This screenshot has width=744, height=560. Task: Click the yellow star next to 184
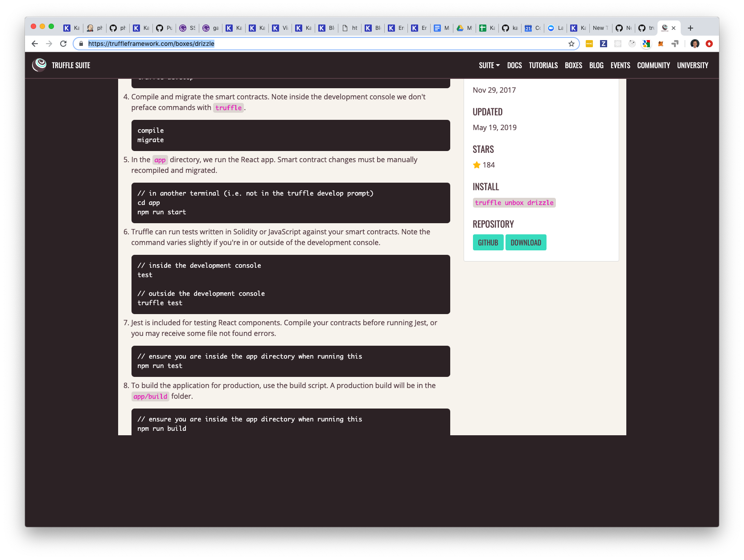coord(477,165)
